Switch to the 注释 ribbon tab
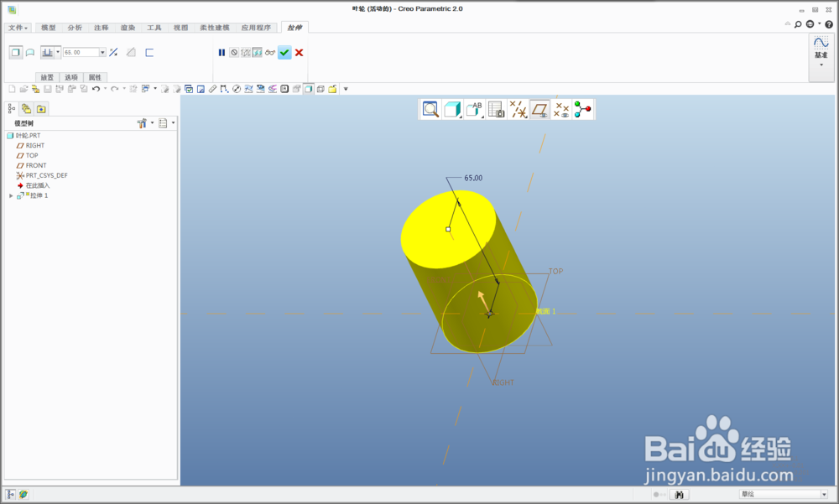Viewport: 839px width, 504px height. 102,28
